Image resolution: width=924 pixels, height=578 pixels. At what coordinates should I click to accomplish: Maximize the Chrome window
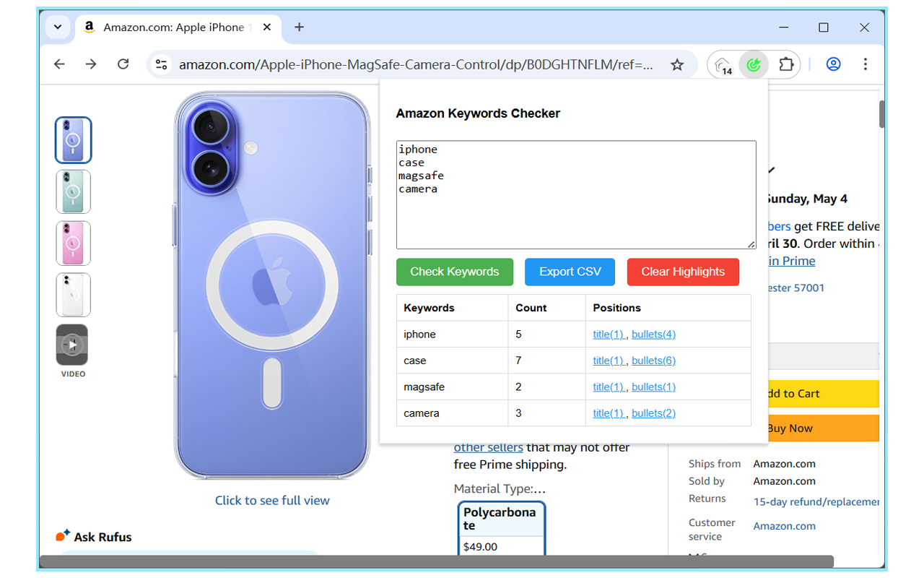tap(824, 27)
